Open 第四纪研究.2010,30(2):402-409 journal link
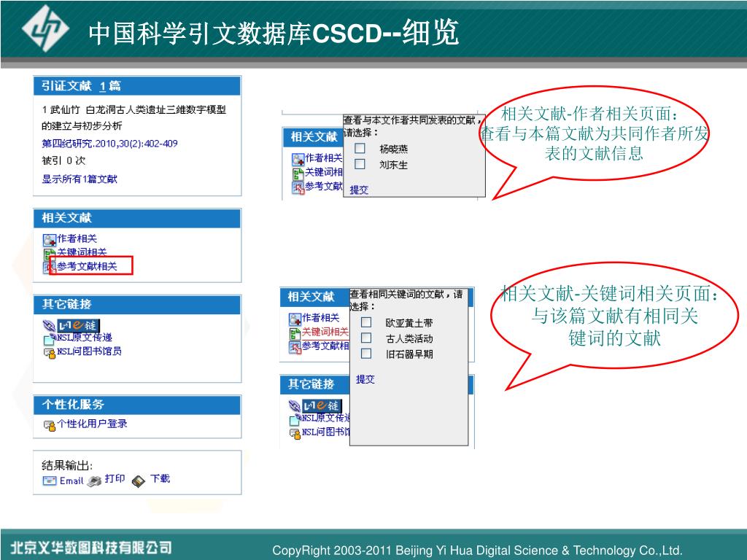This screenshot has height=560, width=747. (109, 144)
